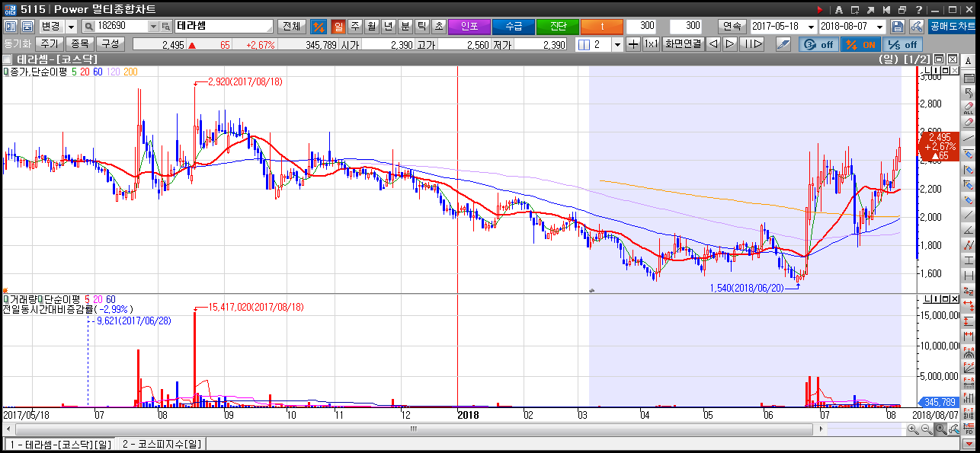Click the 주기 sync button
Viewport: 980px width, 453px height.
[x=50, y=44]
